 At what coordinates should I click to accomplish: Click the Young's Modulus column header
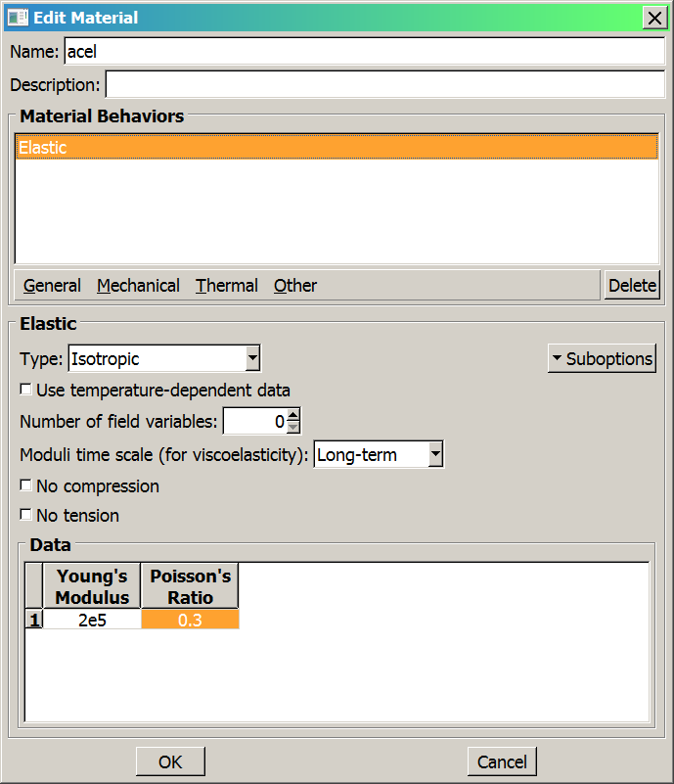(x=92, y=586)
